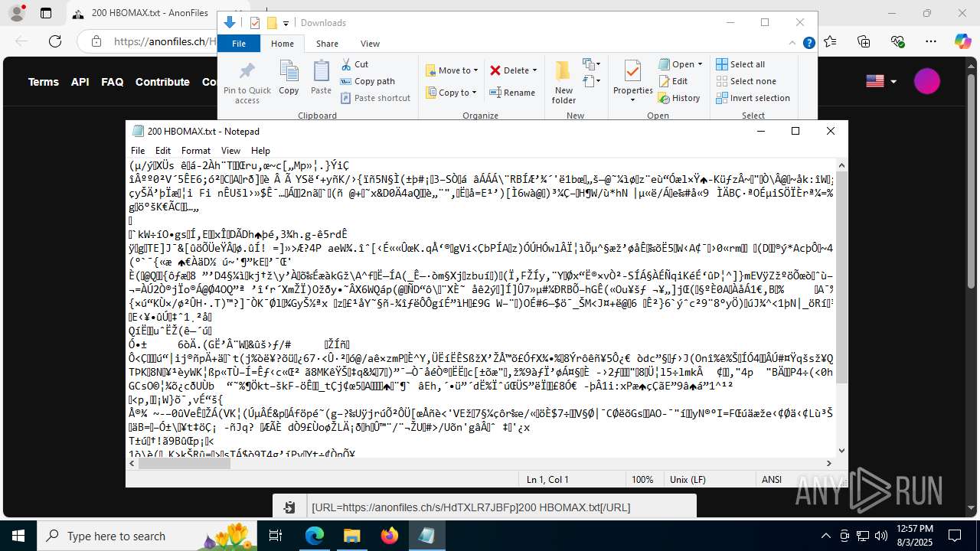The image size is (980, 551).
Task: Expand the Properties dropdown
Action: pyautogui.click(x=632, y=99)
